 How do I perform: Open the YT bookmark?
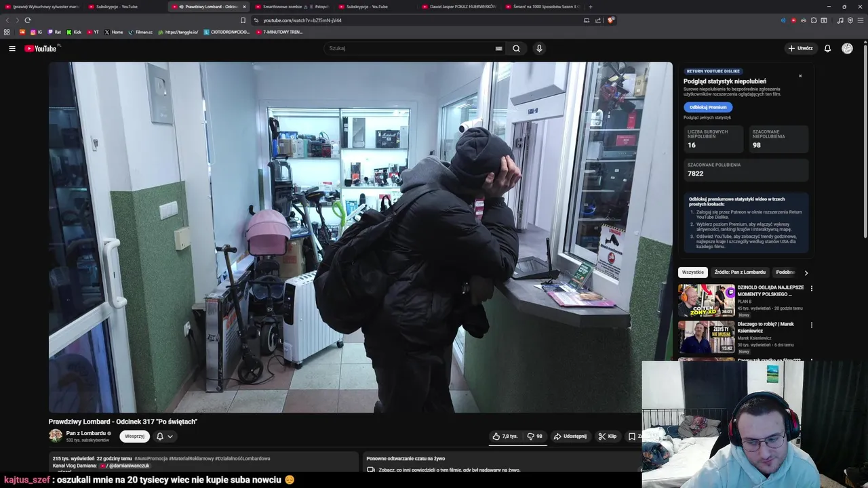click(x=93, y=32)
